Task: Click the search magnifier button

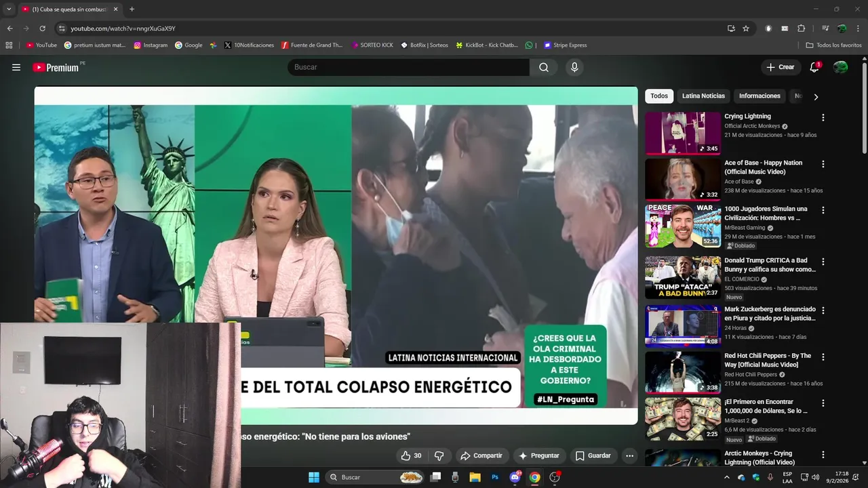Action: pos(544,67)
